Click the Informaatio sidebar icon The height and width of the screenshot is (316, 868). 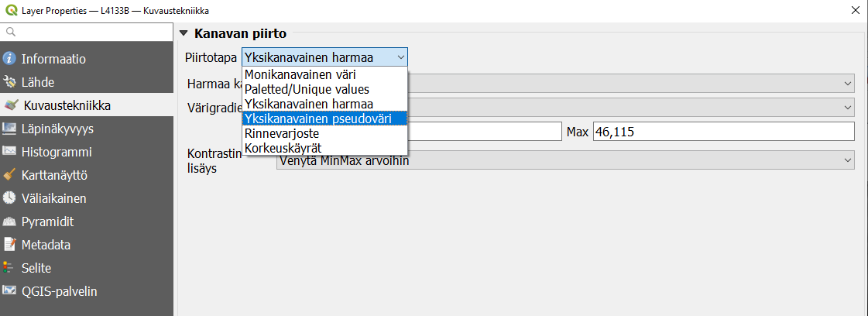pyautogui.click(x=10, y=58)
